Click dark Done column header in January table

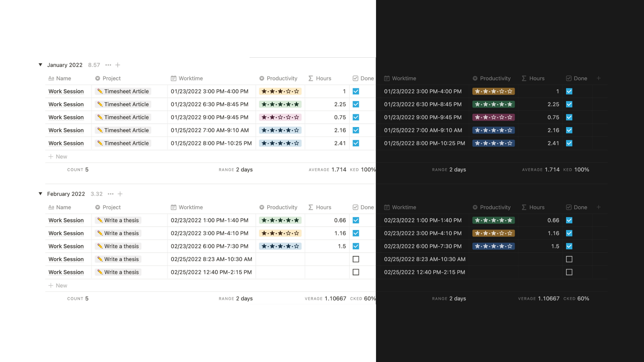[x=577, y=78]
